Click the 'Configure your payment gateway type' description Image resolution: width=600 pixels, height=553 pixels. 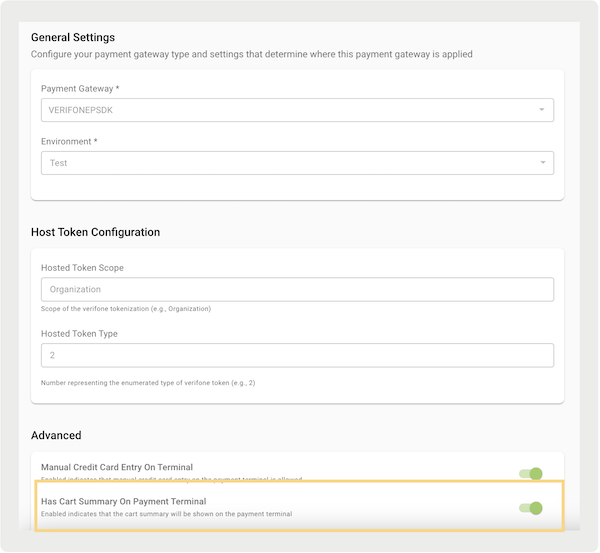(x=252, y=54)
